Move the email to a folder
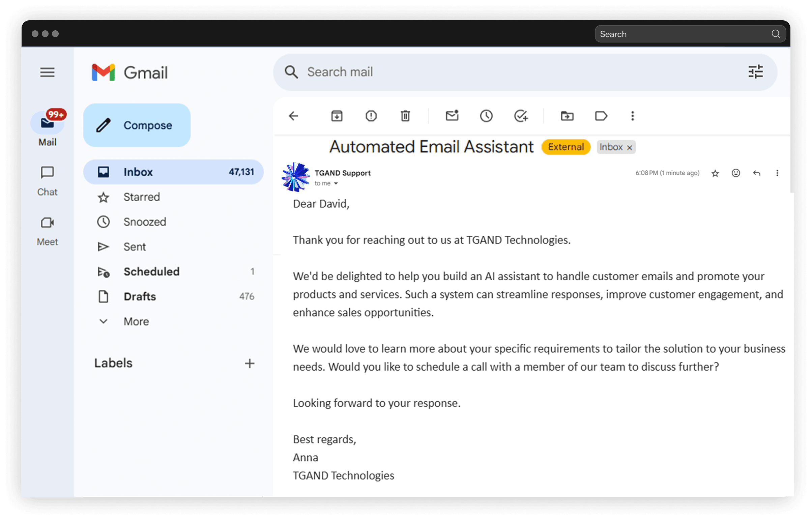Screen dimensions: 812x520 [567, 116]
